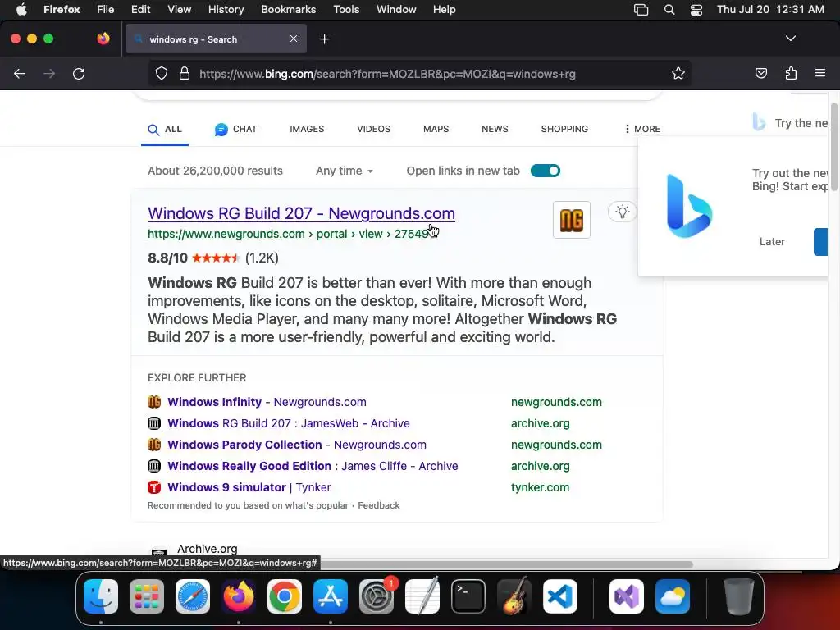This screenshot has width=840, height=630.
Task: Open the weather cloud app in dock
Action: click(673, 596)
